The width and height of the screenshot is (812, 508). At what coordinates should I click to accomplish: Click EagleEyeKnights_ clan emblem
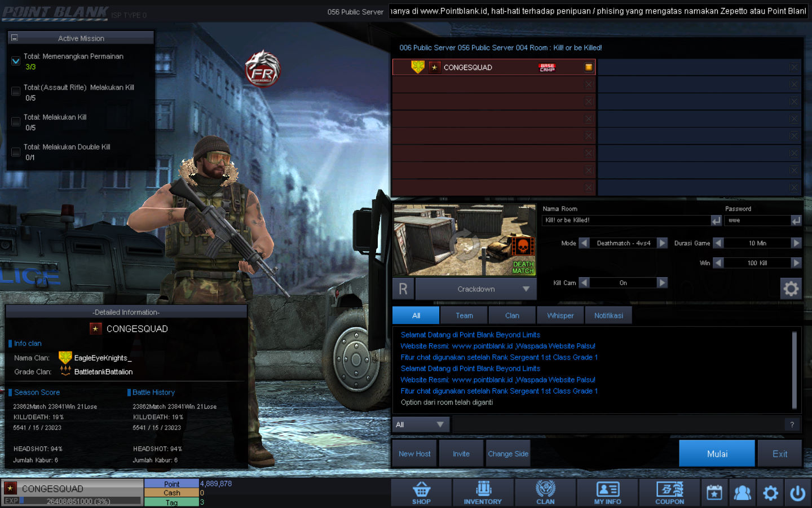(65, 357)
